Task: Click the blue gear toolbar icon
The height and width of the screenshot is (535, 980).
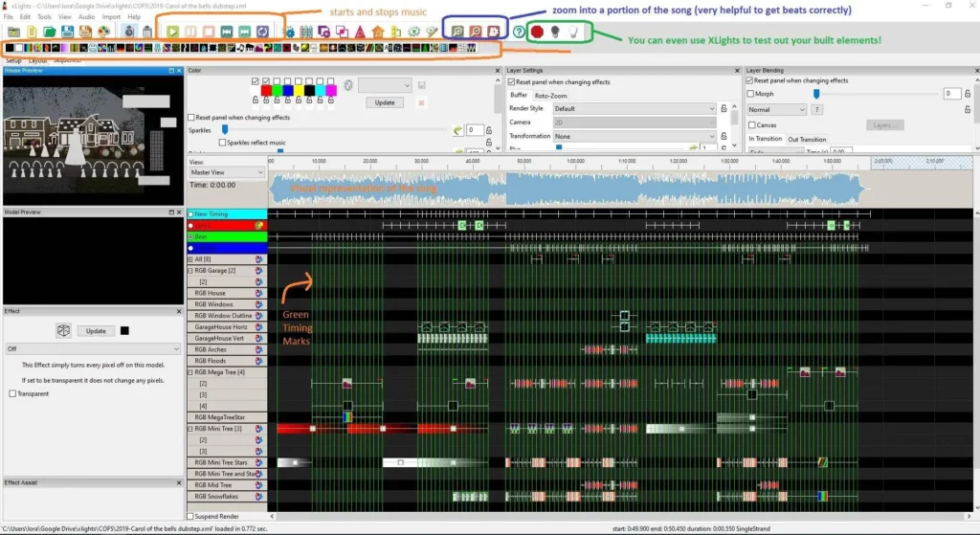Action: click(x=289, y=32)
